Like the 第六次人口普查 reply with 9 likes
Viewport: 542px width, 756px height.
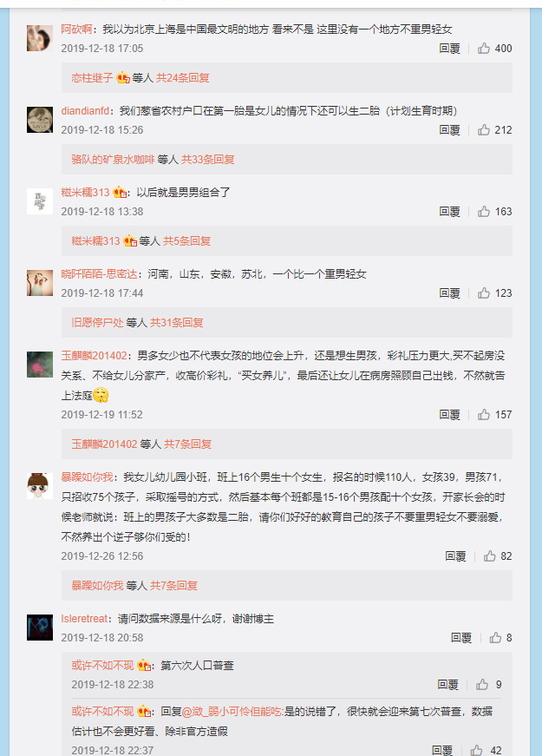[482, 684]
